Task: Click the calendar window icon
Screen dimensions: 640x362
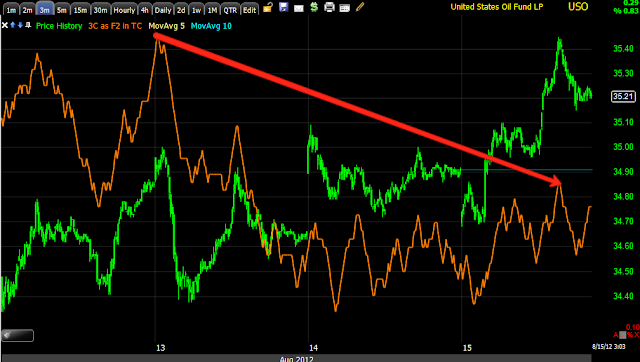Action: [x=344, y=8]
